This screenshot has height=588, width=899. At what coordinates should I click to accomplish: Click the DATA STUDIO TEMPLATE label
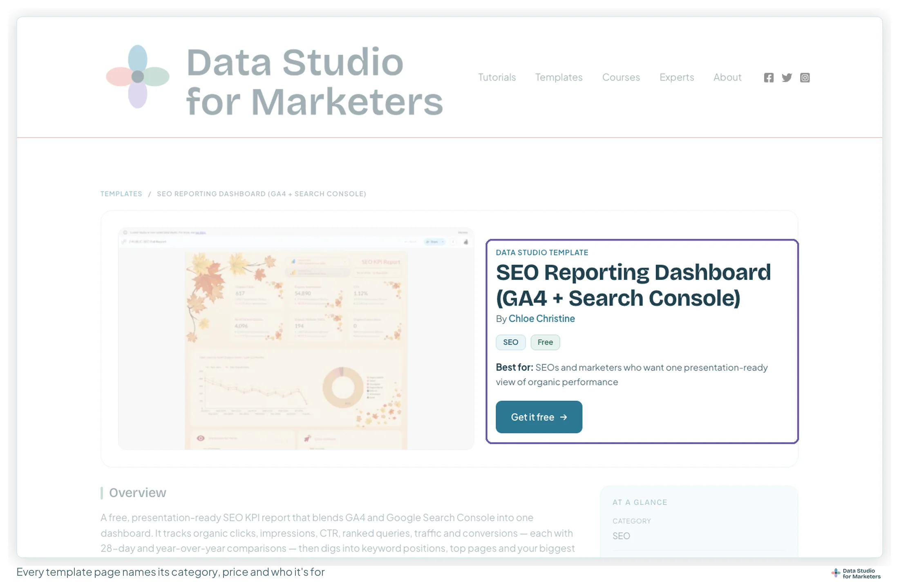coord(542,253)
